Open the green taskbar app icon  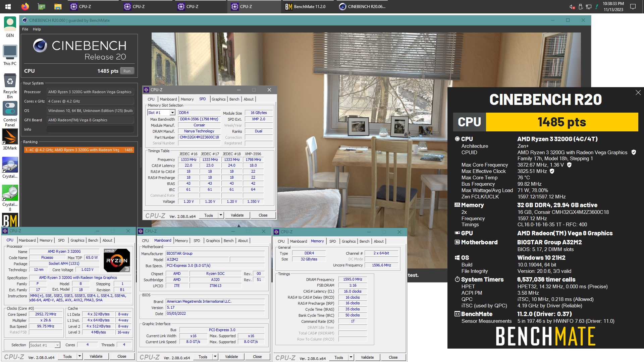click(x=42, y=6)
